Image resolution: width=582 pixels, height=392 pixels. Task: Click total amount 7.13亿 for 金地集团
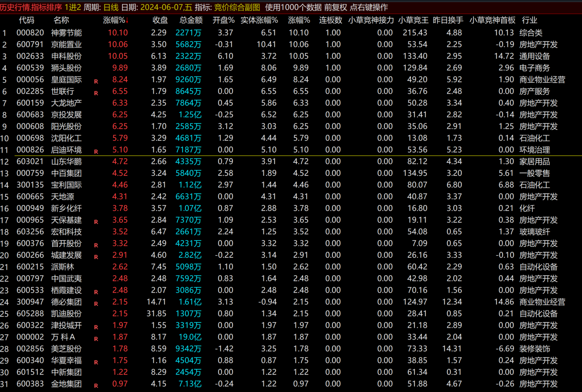click(190, 384)
